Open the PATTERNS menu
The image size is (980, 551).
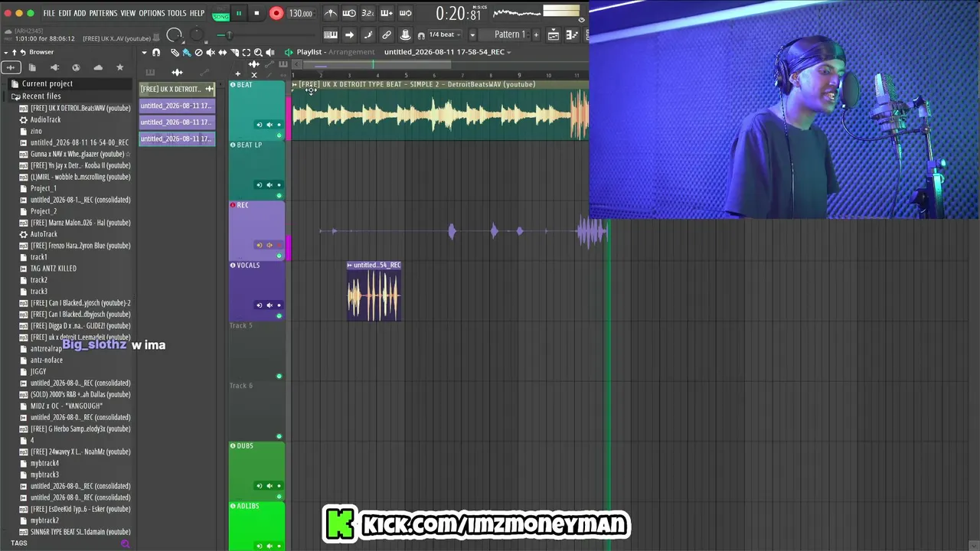[103, 13]
